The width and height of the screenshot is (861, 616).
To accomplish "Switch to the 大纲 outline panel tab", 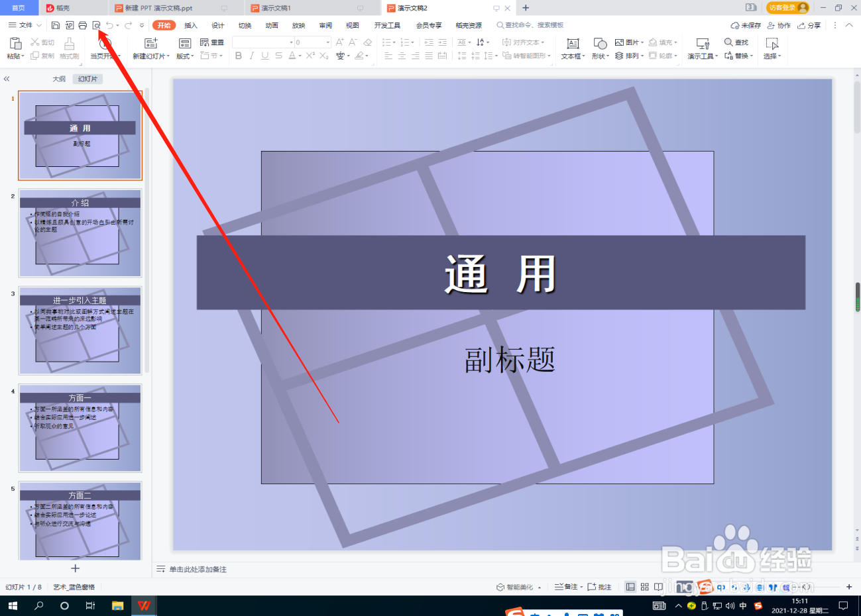I will (58, 78).
